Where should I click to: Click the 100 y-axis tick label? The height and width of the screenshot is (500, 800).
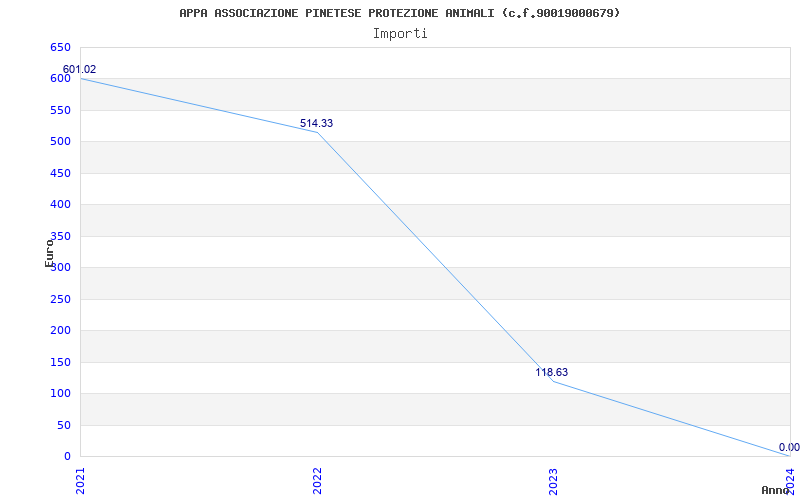60,393
